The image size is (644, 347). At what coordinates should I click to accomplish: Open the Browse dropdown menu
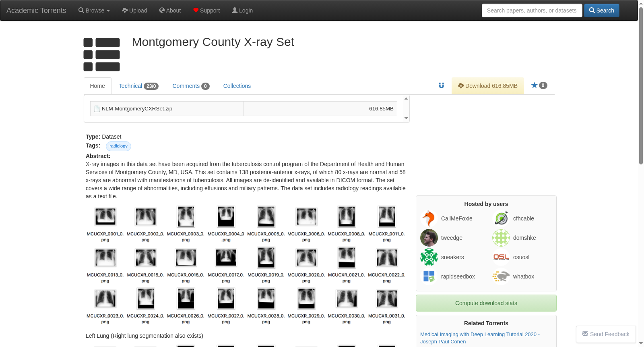click(x=94, y=10)
